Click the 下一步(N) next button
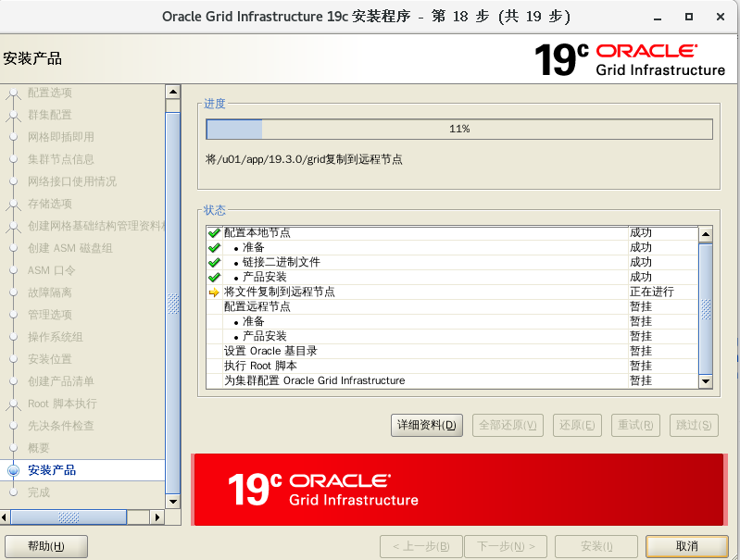The image size is (740, 560). 506,546
